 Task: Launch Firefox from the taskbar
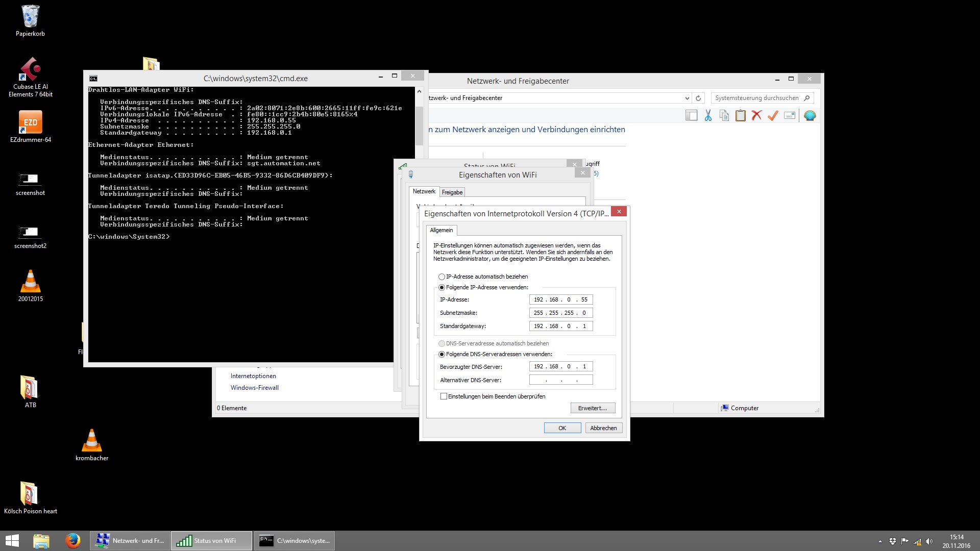point(72,541)
